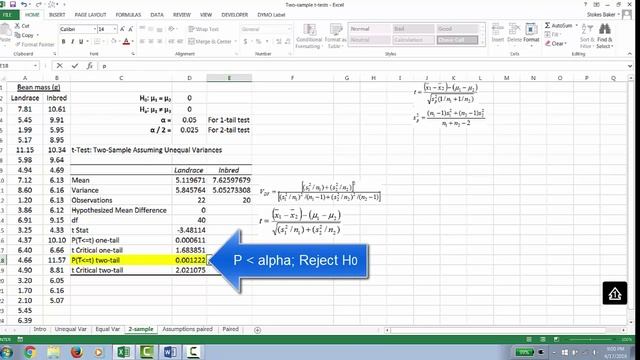Switch to Page Layout view in the status bar
The image size is (640, 360).
(542, 339)
